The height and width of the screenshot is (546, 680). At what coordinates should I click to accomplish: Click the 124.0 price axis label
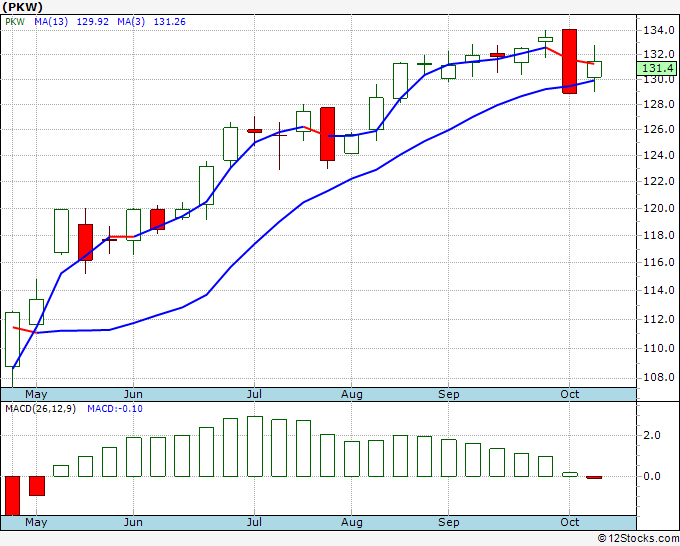tap(658, 155)
